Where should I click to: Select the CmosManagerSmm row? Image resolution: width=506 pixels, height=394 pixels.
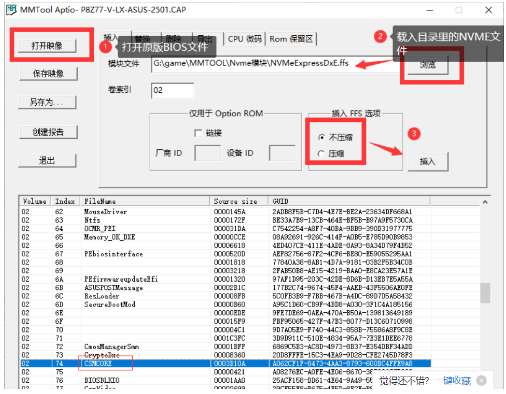[x=225, y=347]
